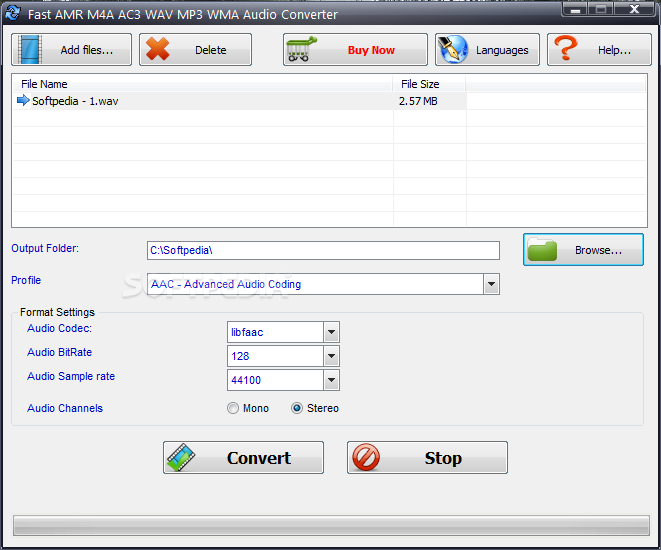The image size is (661, 550).
Task: Click the Audio Sample rate label
Action: [x=71, y=376]
